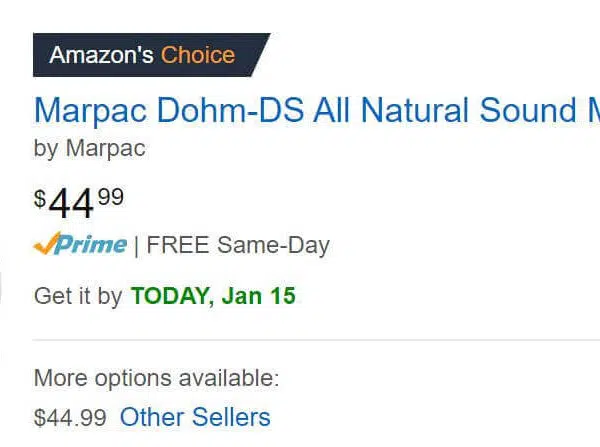This screenshot has width=600, height=447.
Task: Click the More options available label
Action: pos(157,378)
